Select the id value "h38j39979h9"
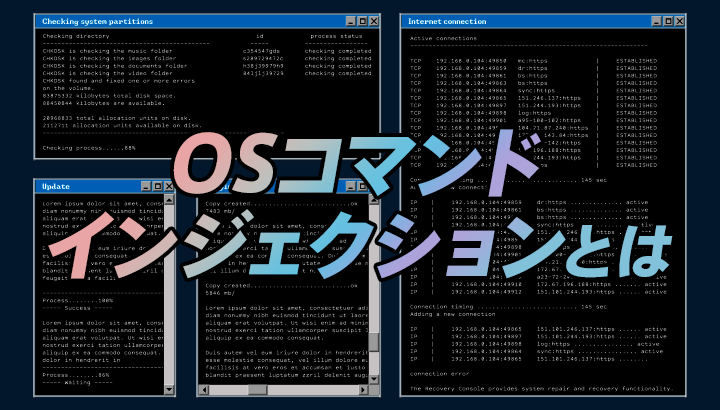This screenshot has width=720, height=410. click(263, 66)
